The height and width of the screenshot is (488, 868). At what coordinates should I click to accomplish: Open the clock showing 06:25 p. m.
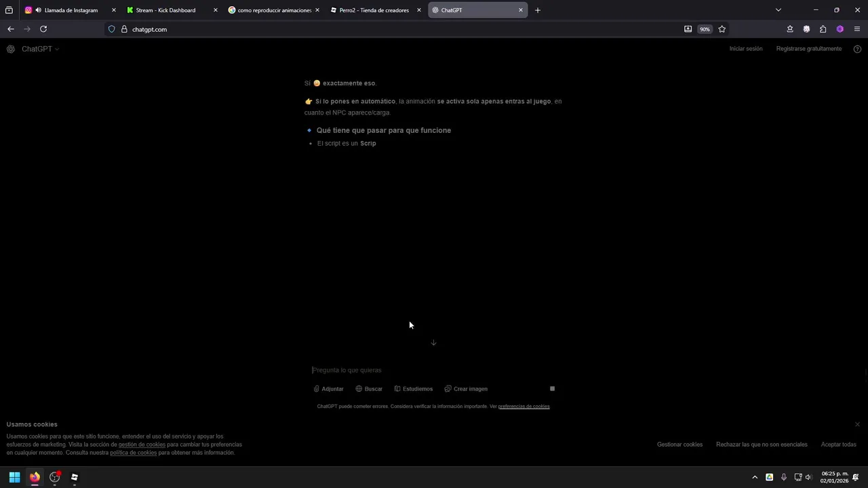click(x=834, y=477)
